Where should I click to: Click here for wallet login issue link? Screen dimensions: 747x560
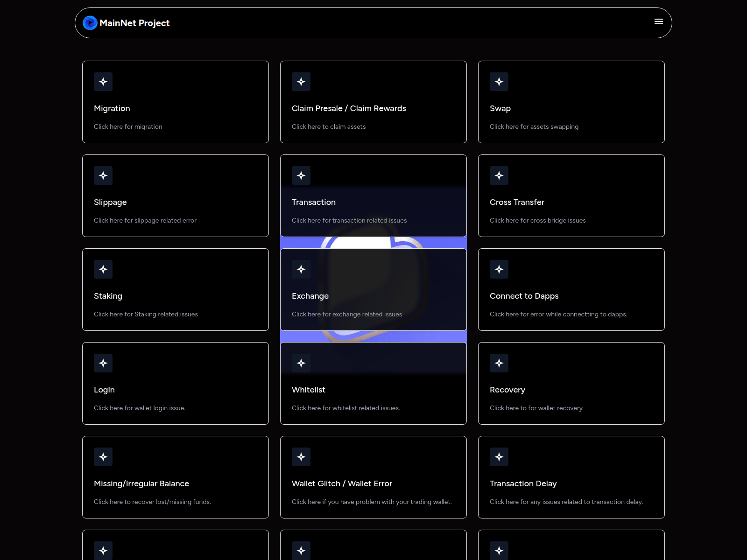(x=139, y=408)
